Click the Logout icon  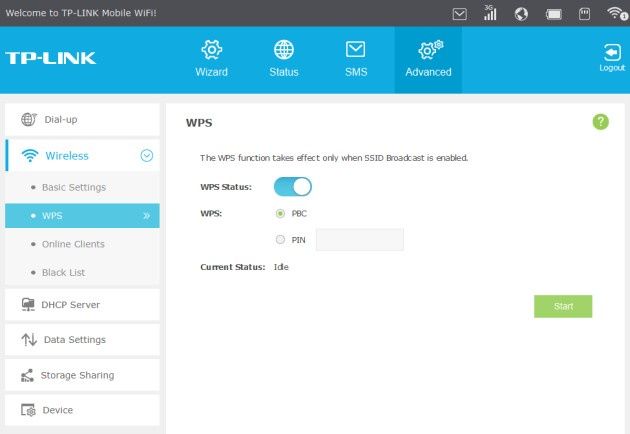[612, 52]
